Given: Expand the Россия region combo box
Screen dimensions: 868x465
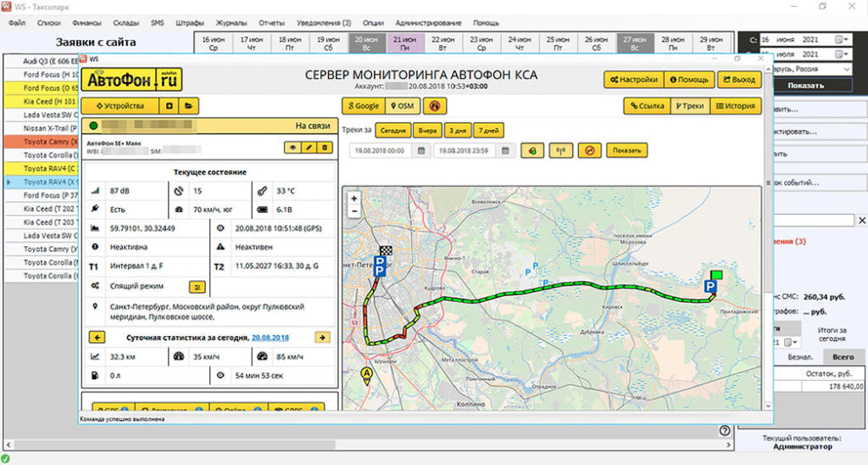Looking at the screenshot, I should pos(847,70).
